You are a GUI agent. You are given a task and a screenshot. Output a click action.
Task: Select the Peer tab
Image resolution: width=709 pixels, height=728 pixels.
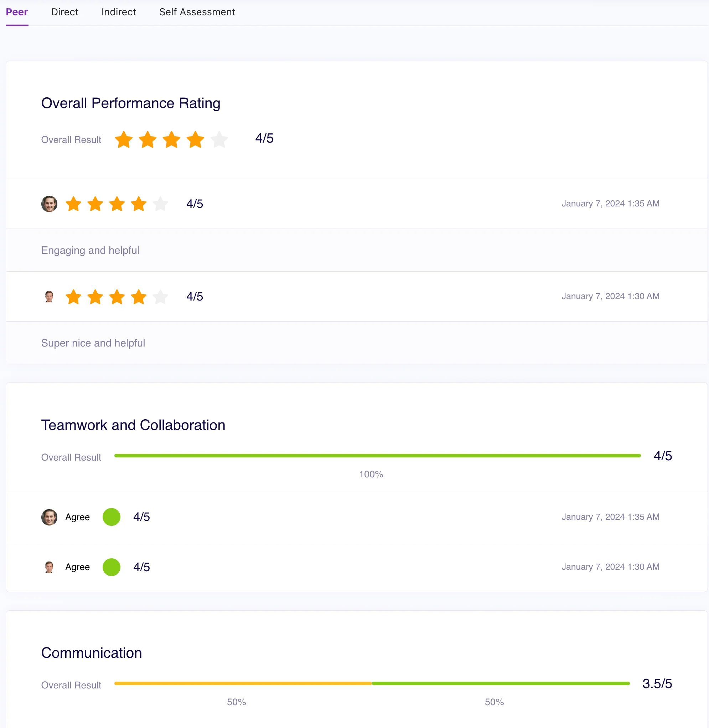17,12
